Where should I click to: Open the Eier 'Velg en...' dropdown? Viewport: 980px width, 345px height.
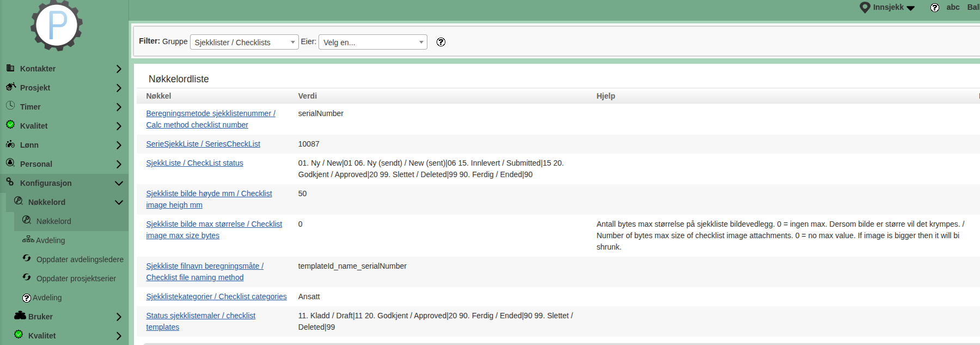pyautogui.click(x=372, y=43)
